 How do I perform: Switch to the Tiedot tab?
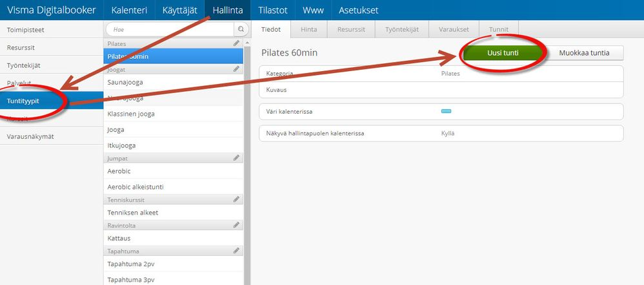(271, 29)
